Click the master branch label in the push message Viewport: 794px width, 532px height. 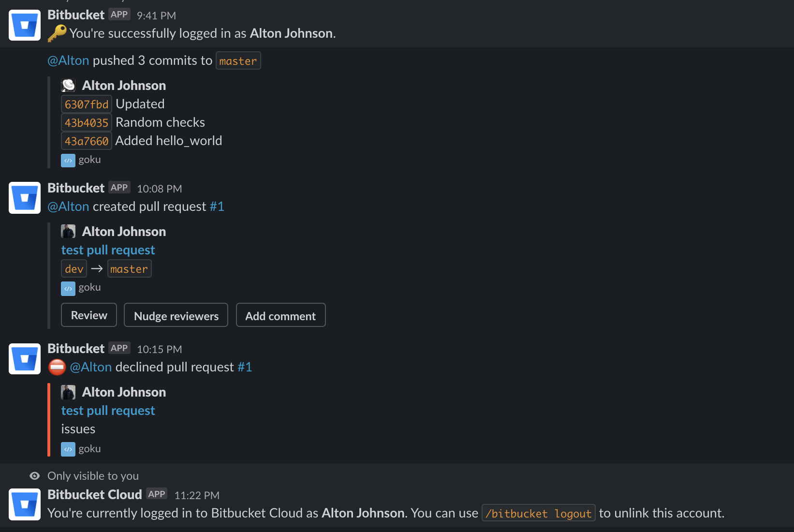(238, 60)
